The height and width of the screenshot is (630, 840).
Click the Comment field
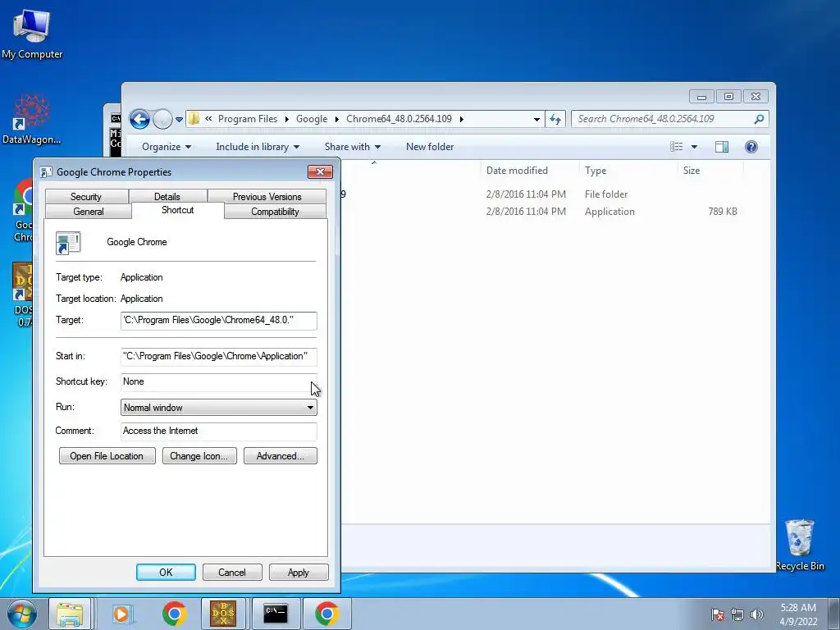[218, 431]
